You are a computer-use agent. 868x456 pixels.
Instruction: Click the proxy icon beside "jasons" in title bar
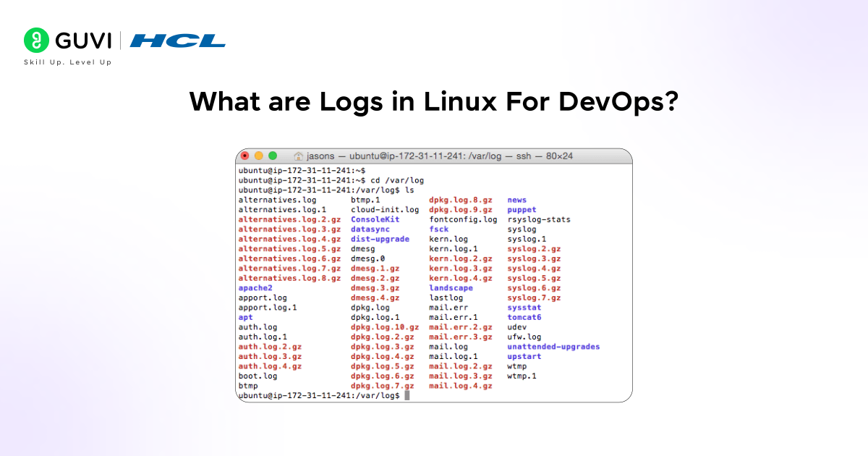click(x=299, y=156)
